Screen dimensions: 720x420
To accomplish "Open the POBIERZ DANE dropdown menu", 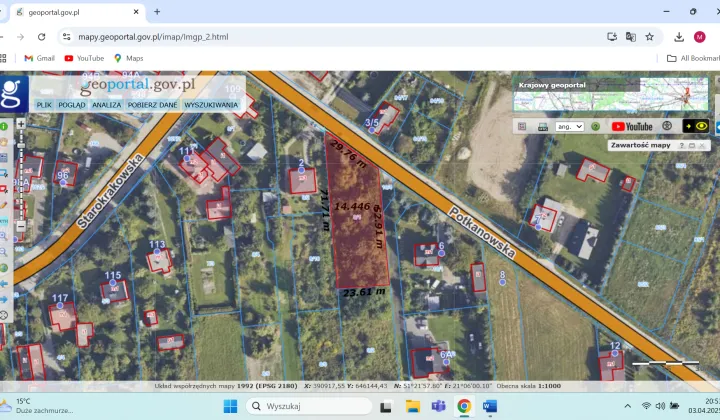I will [x=153, y=105].
